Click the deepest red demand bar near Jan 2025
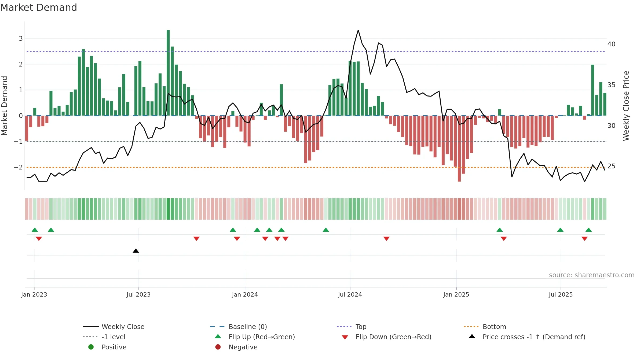 459,149
